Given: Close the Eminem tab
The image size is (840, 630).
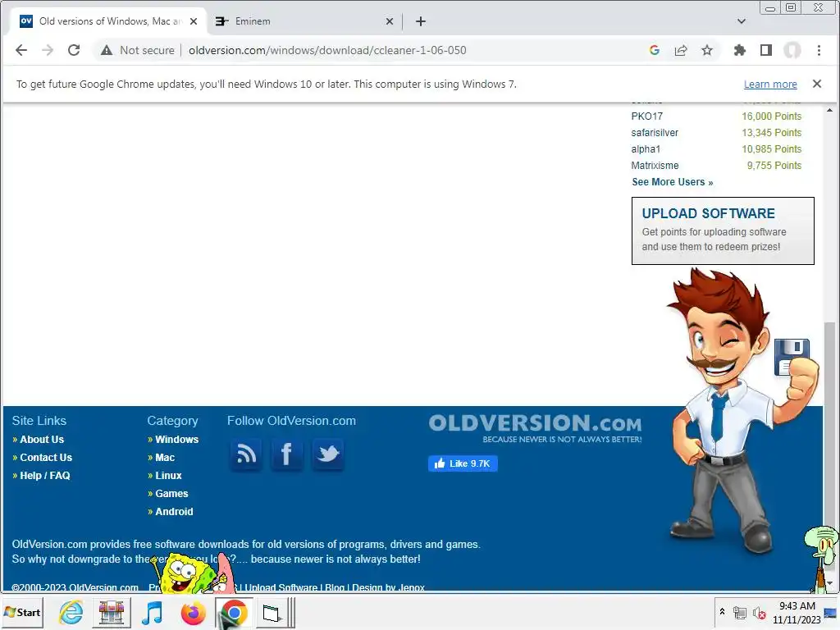Looking at the screenshot, I should point(390,21).
